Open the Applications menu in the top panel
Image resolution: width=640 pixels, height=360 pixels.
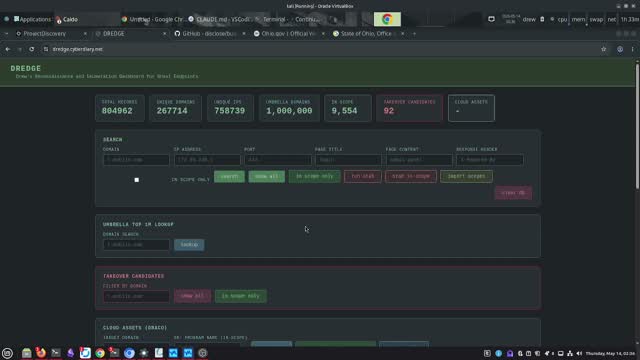point(32,19)
